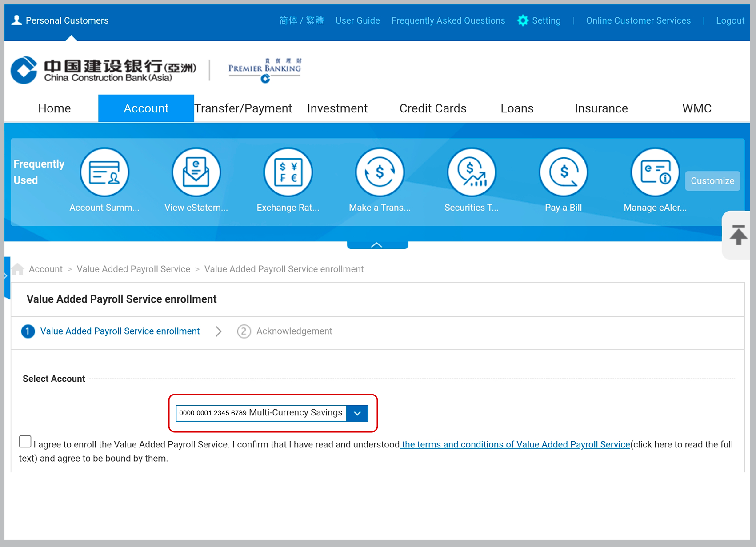Open the Securities Trading chart icon
This screenshot has height=547, width=756.
pos(472,172)
